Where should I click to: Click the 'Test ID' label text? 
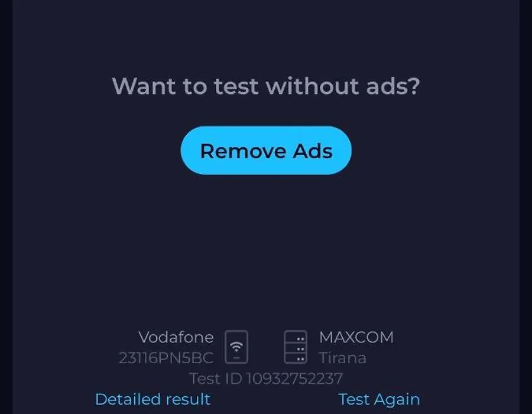(216, 379)
